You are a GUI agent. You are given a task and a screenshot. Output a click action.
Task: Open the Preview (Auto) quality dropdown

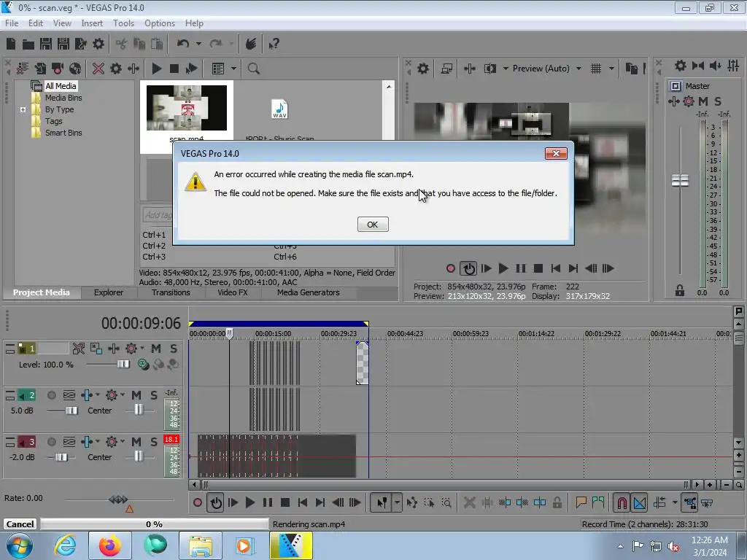(578, 69)
